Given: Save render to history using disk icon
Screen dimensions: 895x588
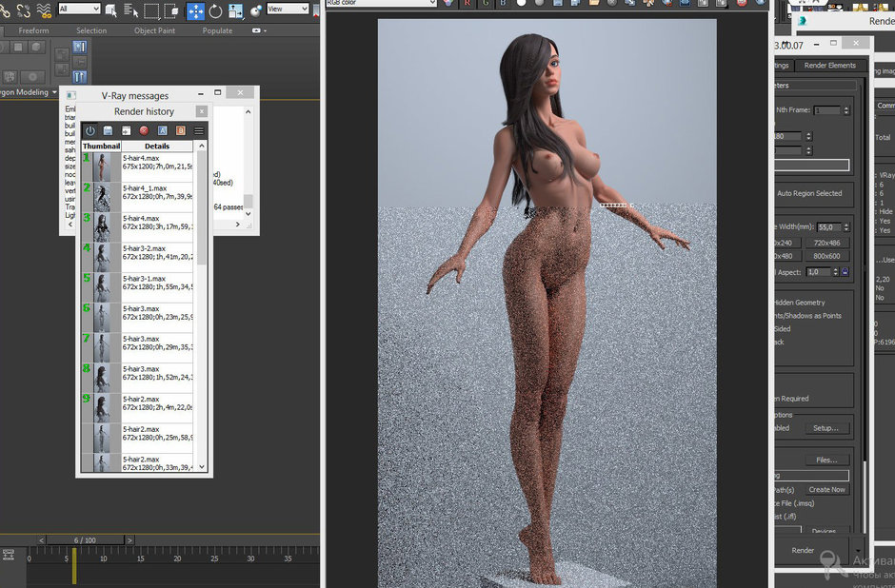Looking at the screenshot, I should tap(109, 130).
